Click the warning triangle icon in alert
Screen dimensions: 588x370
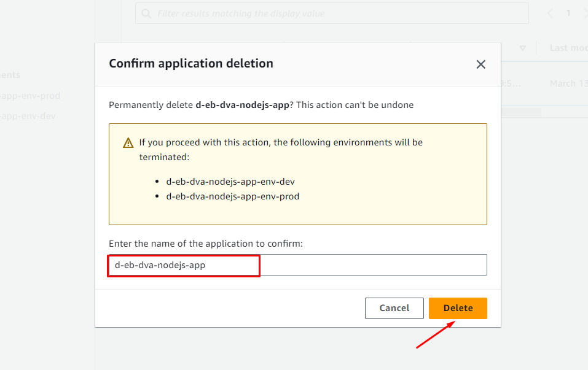tap(128, 143)
